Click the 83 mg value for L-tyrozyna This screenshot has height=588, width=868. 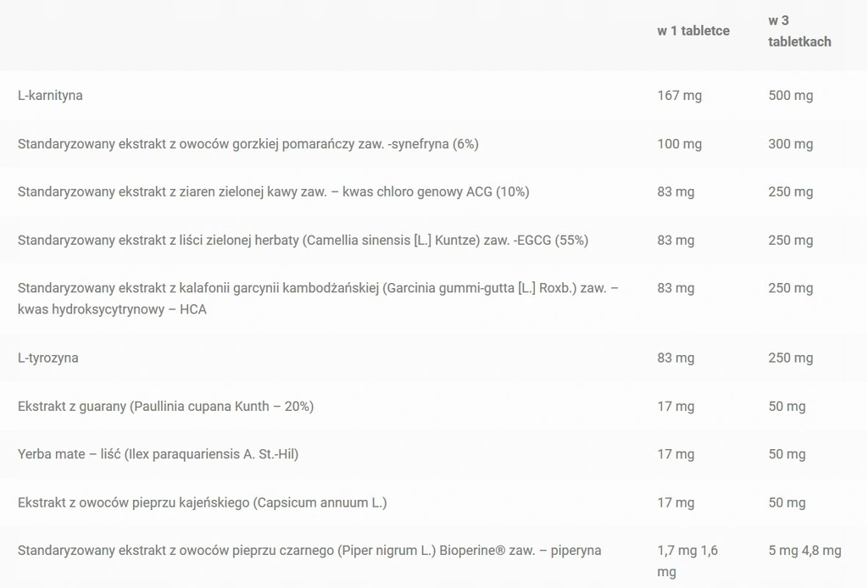coord(676,358)
